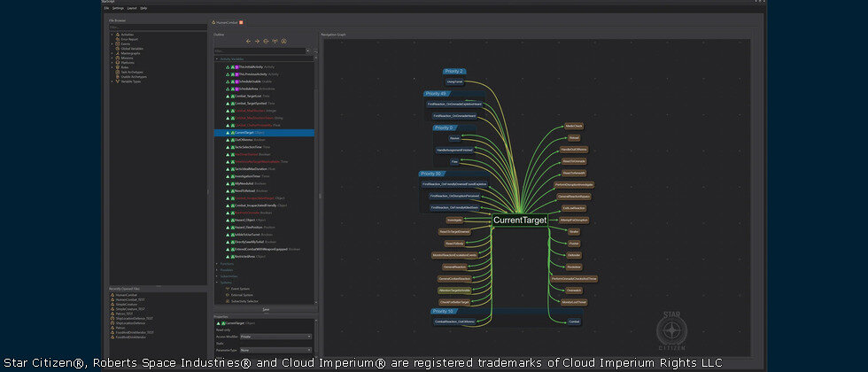
Task: Click the file icon next to SimpleCreature recent file
Action: point(112,304)
